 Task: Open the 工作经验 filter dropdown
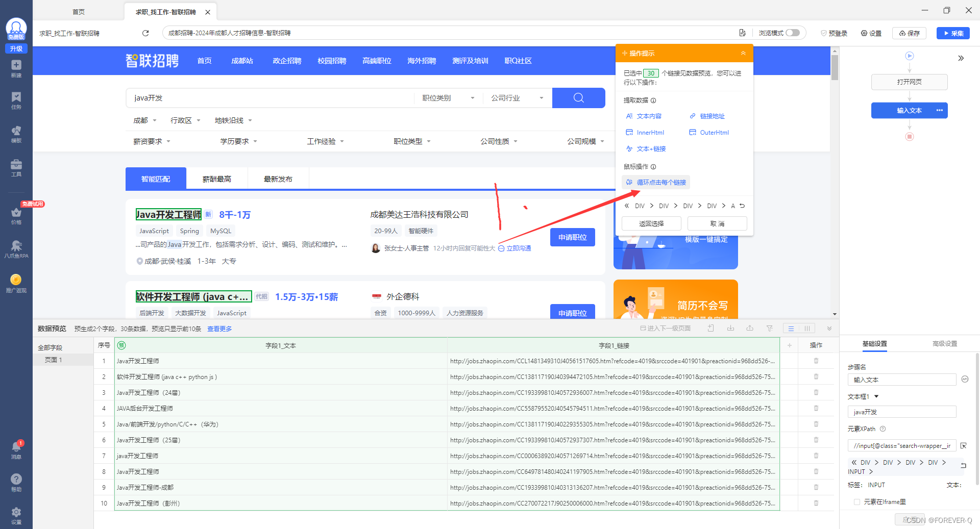click(325, 141)
